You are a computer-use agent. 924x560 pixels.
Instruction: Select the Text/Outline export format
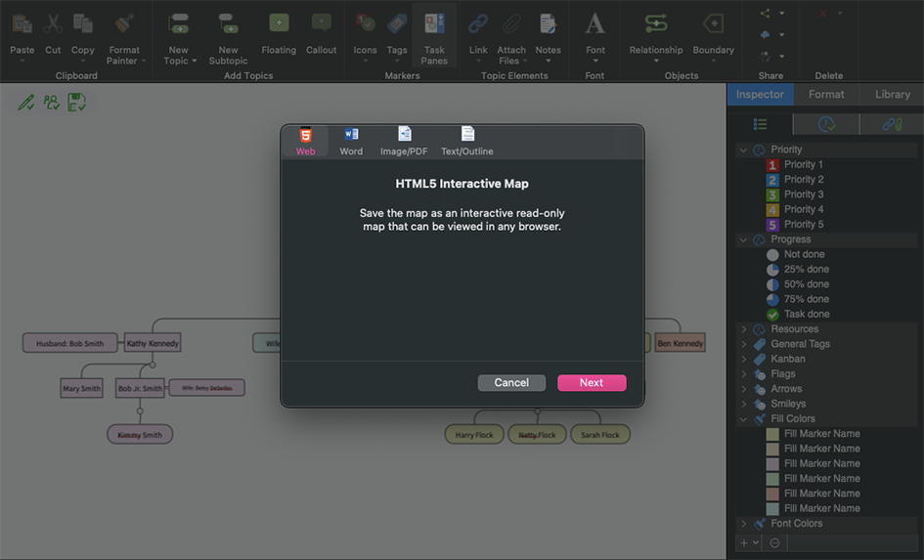467,142
